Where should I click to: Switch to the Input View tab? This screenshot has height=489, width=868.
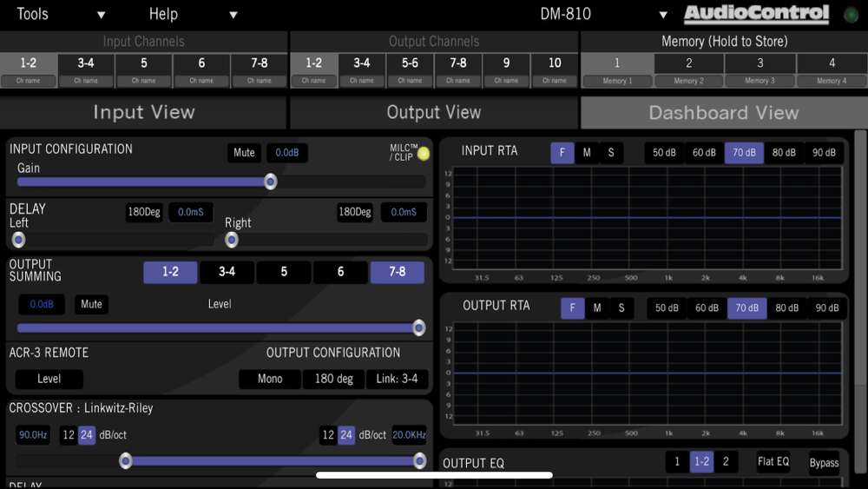(143, 112)
